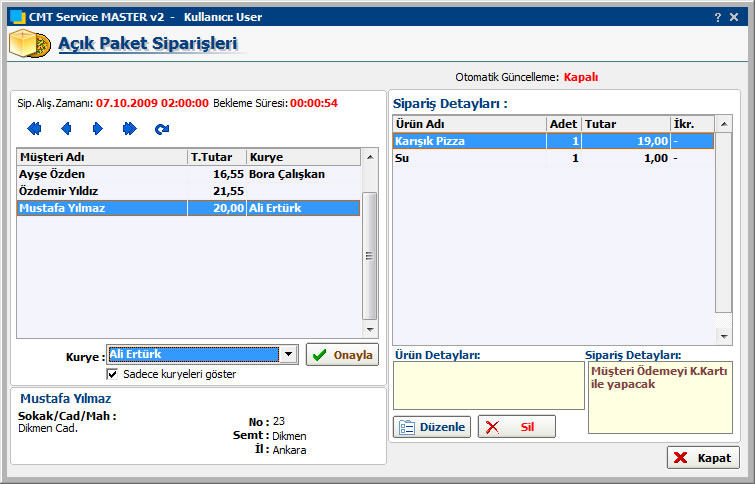Click the Düzenle button
The image size is (755, 484).
tap(432, 427)
